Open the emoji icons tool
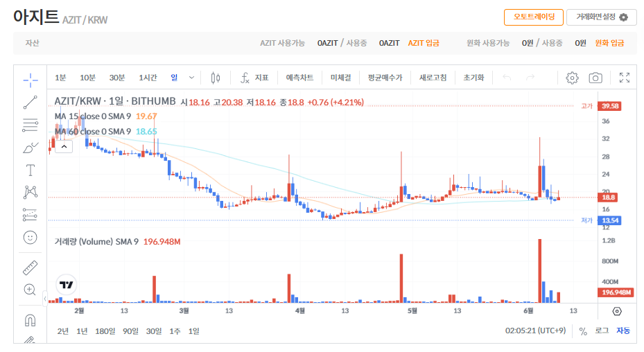The width and height of the screenshot is (644, 352). (x=31, y=238)
